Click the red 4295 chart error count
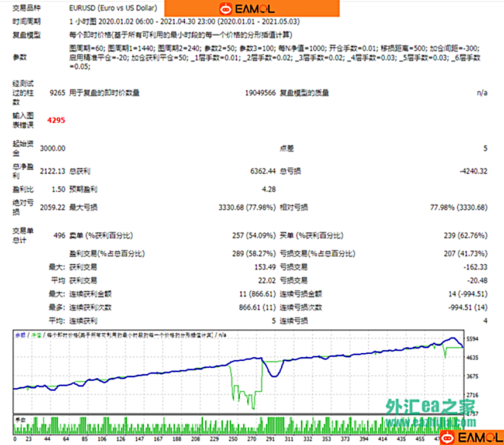The image size is (504, 445). 56,120
